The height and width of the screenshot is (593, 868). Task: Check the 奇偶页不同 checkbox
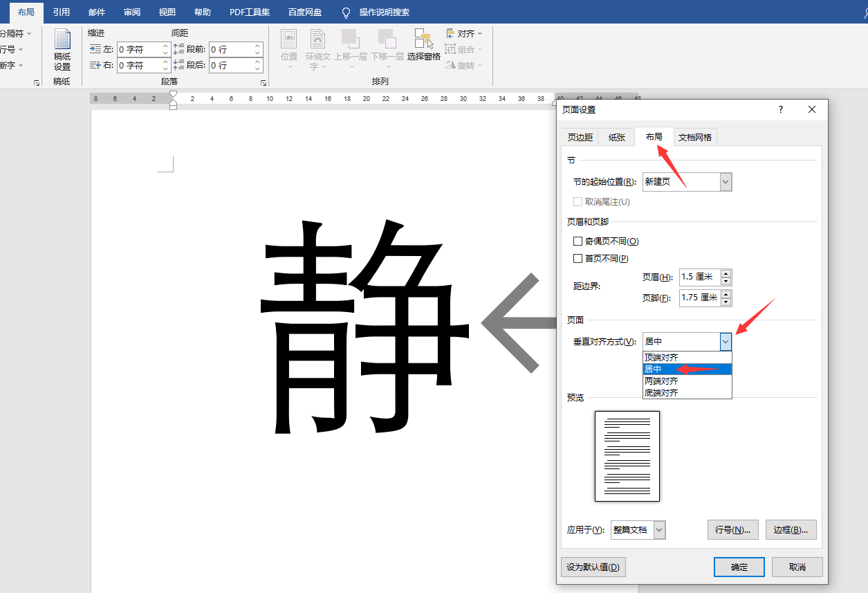point(578,241)
